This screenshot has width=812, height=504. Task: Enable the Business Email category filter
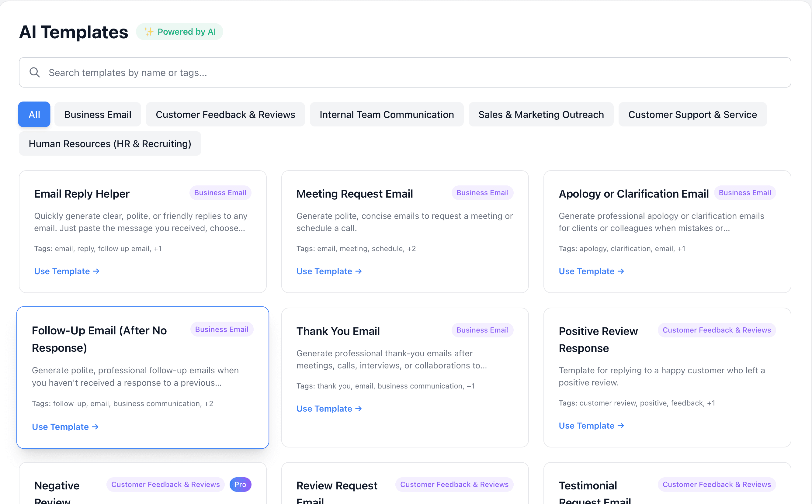click(98, 114)
